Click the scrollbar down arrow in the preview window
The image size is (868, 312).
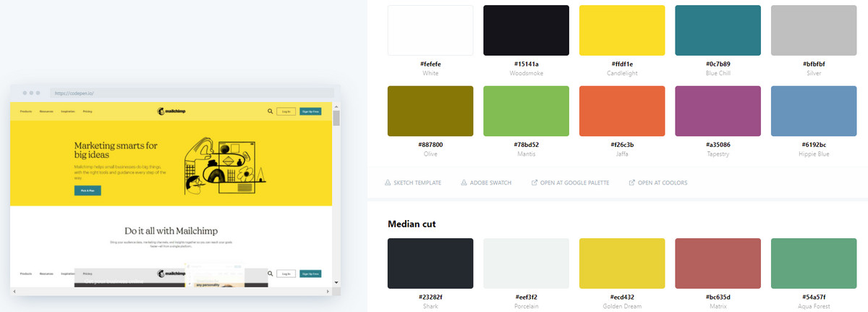click(x=336, y=282)
